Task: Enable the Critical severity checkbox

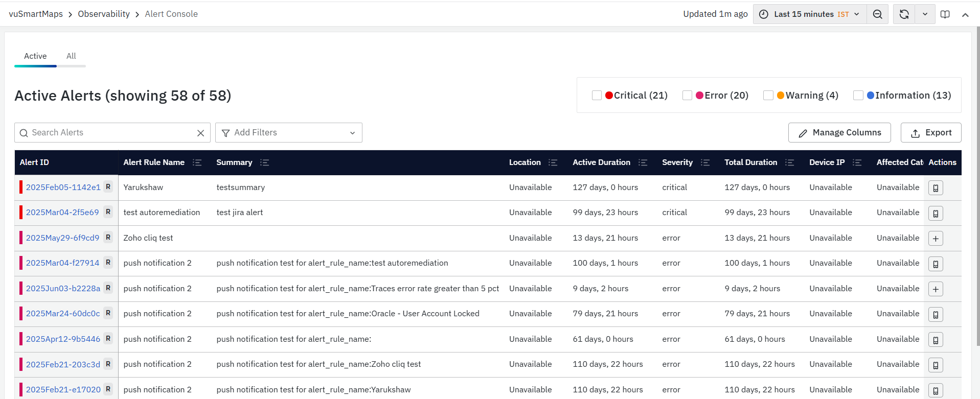Action: 597,96
